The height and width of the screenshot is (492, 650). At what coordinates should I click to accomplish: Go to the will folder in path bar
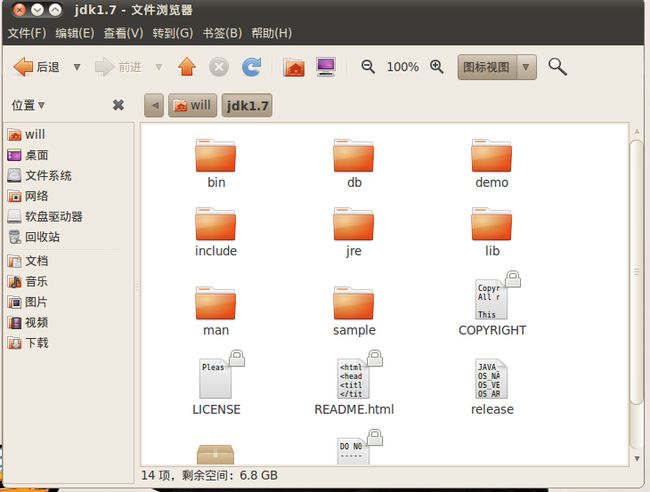pos(192,105)
